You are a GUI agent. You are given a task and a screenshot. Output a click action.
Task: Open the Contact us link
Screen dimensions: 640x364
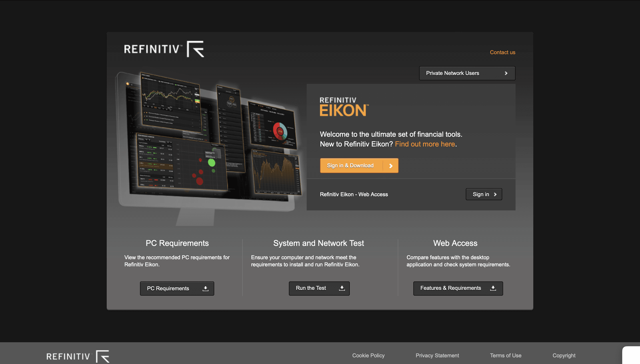(502, 52)
